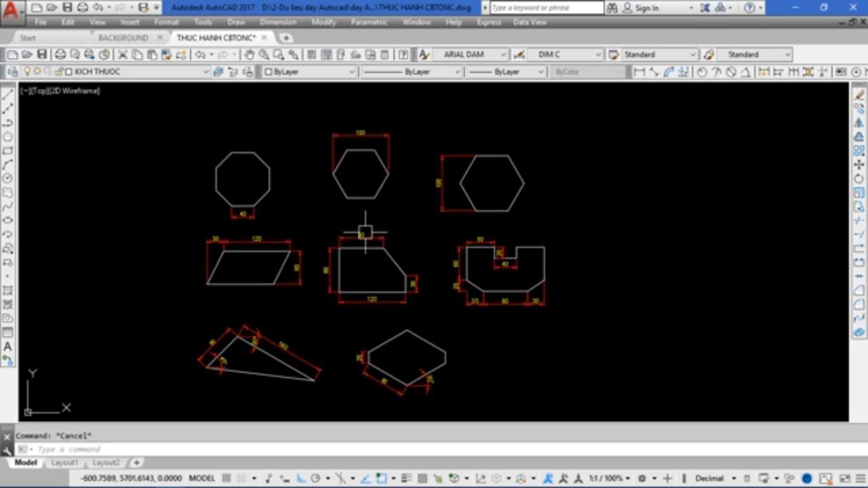
Task: Open the AutoCAD application menu logo
Action: point(12,11)
